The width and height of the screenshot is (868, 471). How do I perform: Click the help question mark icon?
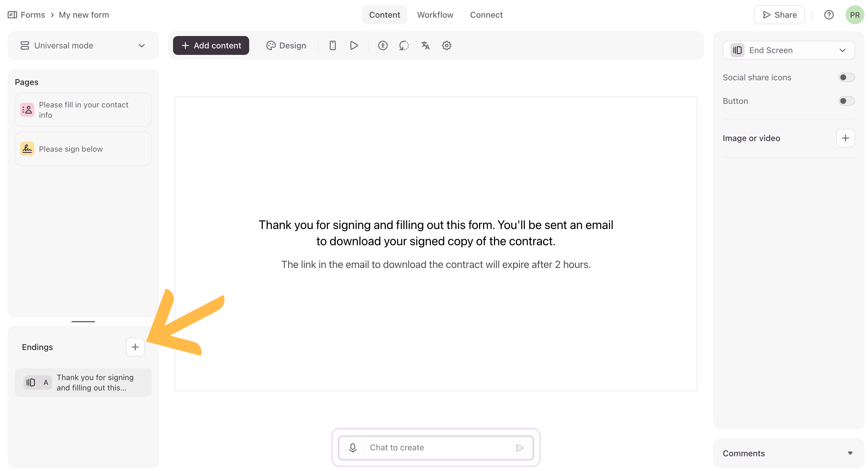point(828,15)
